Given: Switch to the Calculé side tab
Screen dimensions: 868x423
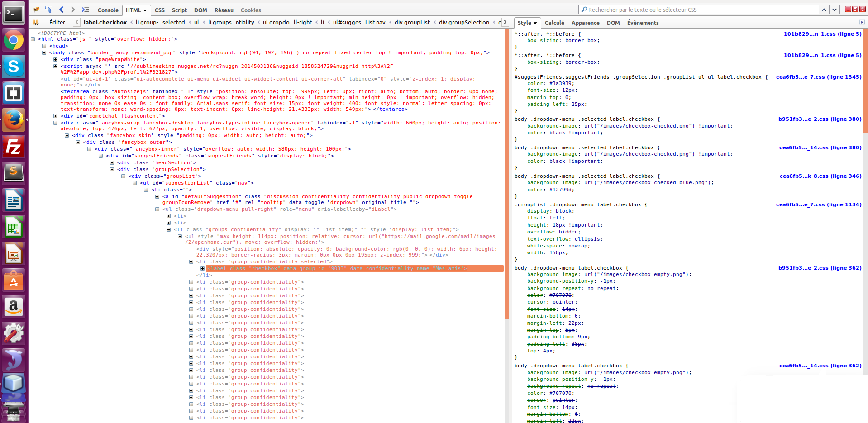Looking at the screenshot, I should click(x=554, y=23).
